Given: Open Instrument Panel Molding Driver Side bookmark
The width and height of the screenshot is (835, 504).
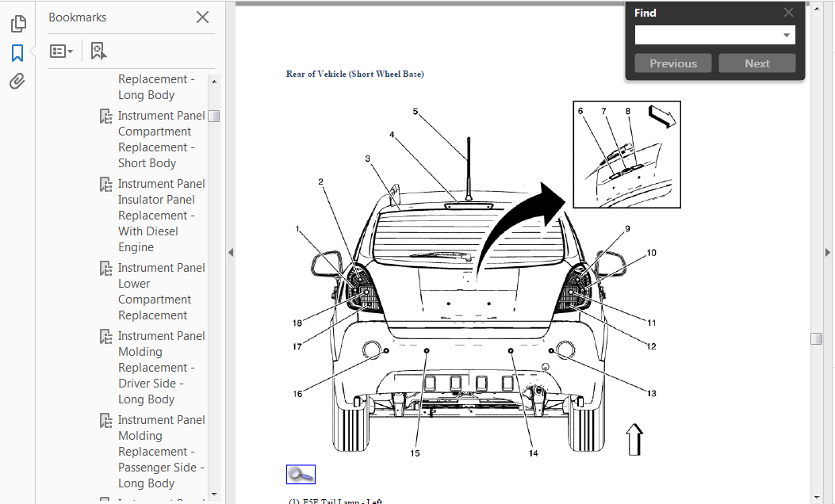Looking at the screenshot, I should click(x=161, y=368).
